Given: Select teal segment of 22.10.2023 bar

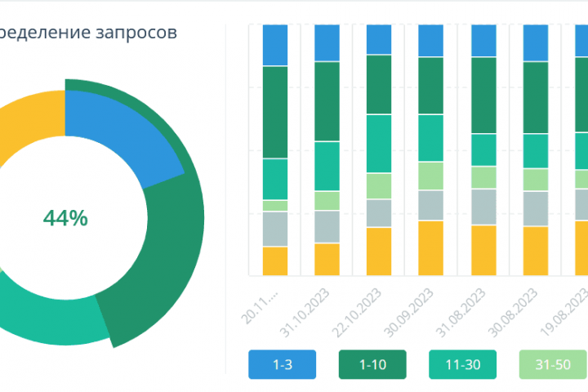Looking at the screenshot, I should [379, 144].
